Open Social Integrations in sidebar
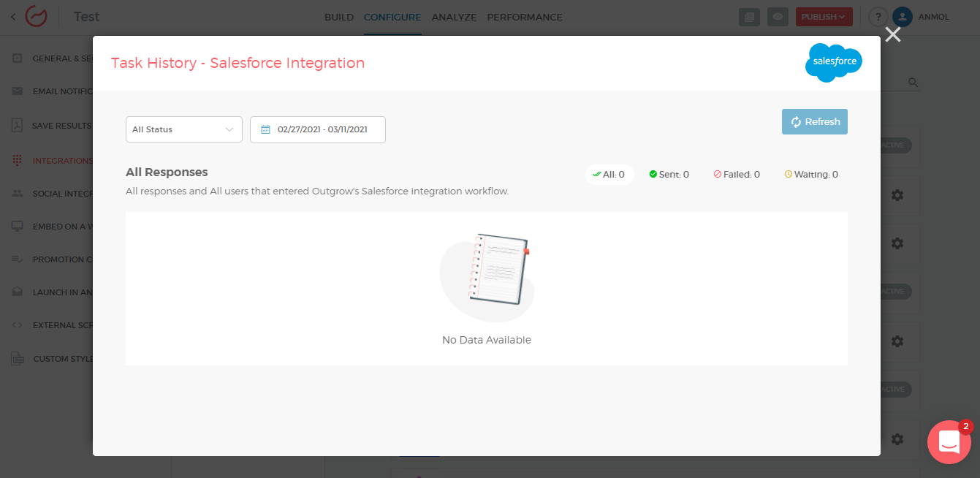This screenshot has width=980, height=478. 53,194
